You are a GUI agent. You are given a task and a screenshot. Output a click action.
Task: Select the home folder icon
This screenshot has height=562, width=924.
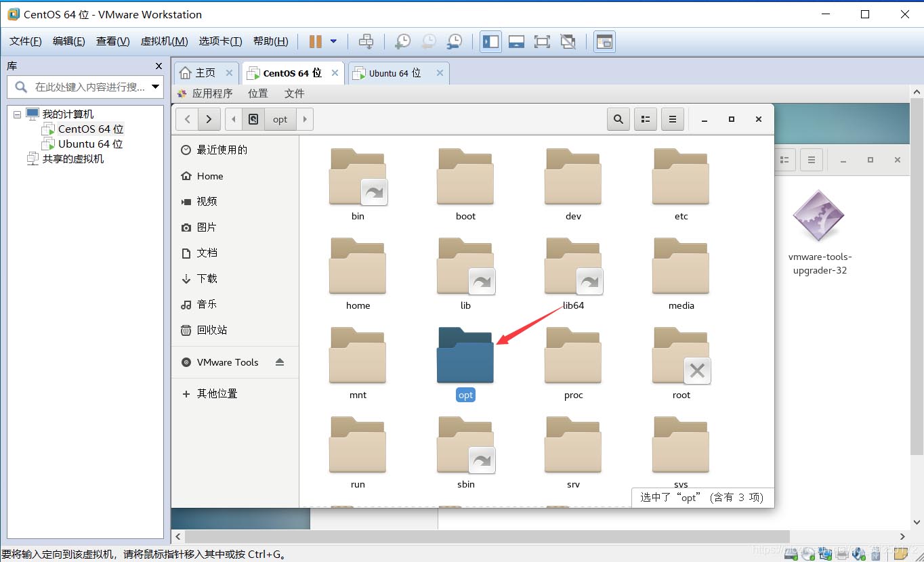(358, 265)
